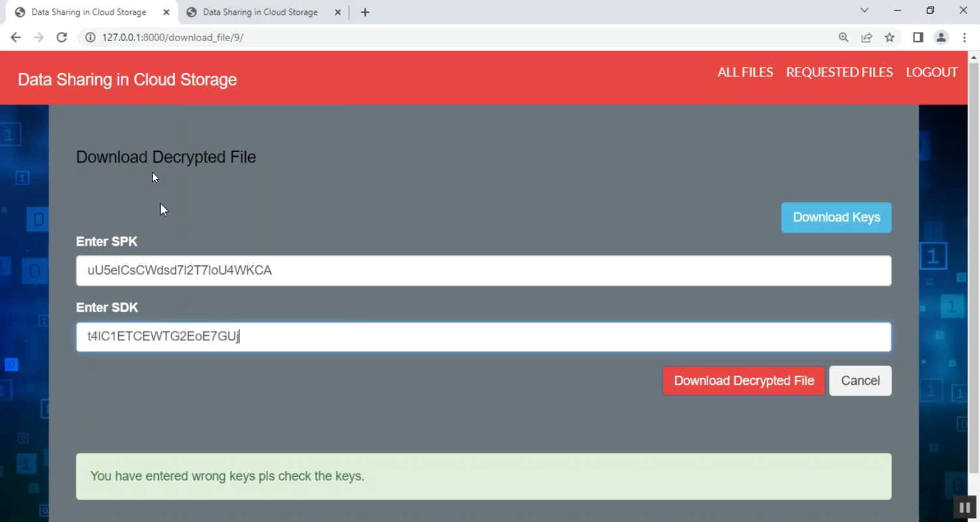
Task: Click the Enter SDK label
Action: [107, 308]
